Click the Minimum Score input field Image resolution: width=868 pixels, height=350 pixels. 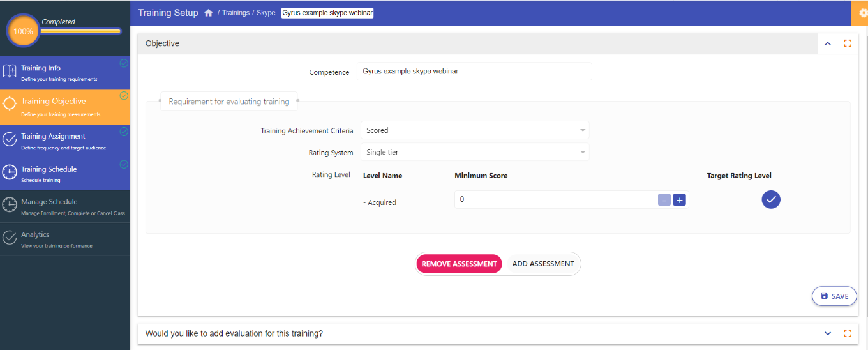(x=557, y=200)
